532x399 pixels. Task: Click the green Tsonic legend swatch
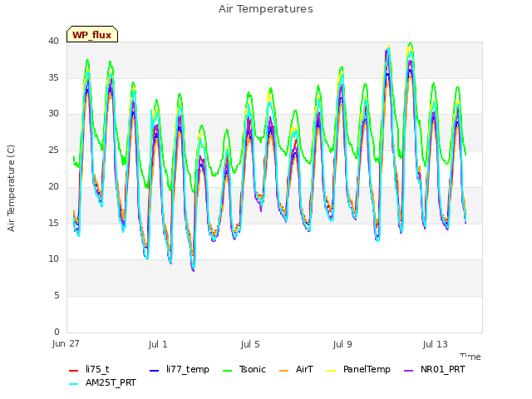click(227, 371)
